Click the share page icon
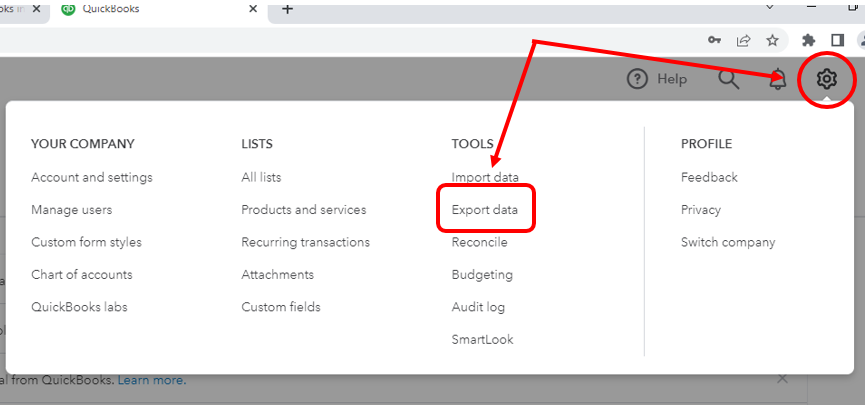This screenshot has height=405, width=865. tap(744, 40)
